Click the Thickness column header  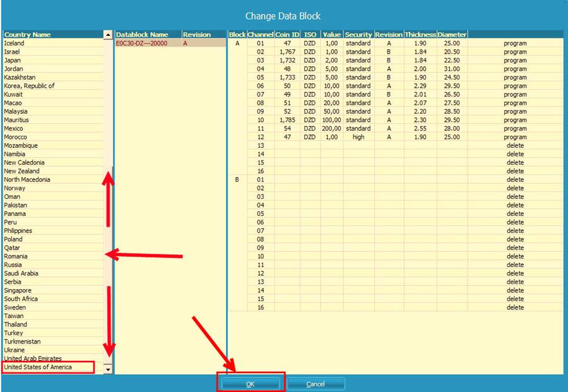[420, 34]
